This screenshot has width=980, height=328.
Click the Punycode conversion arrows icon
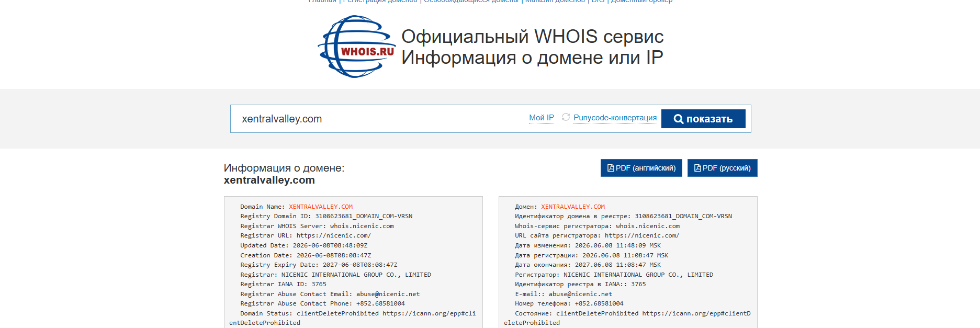pyautogui.click(x=566, y=117)
